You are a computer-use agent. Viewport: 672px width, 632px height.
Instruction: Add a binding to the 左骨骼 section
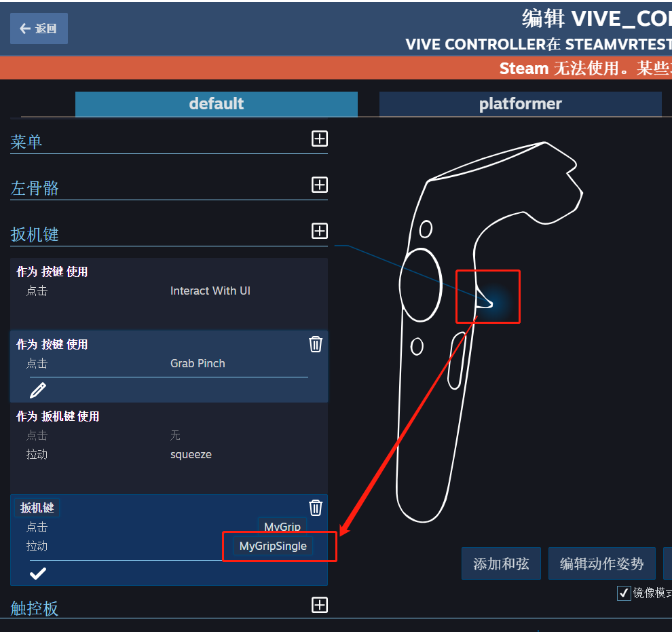tap(319, 185)
